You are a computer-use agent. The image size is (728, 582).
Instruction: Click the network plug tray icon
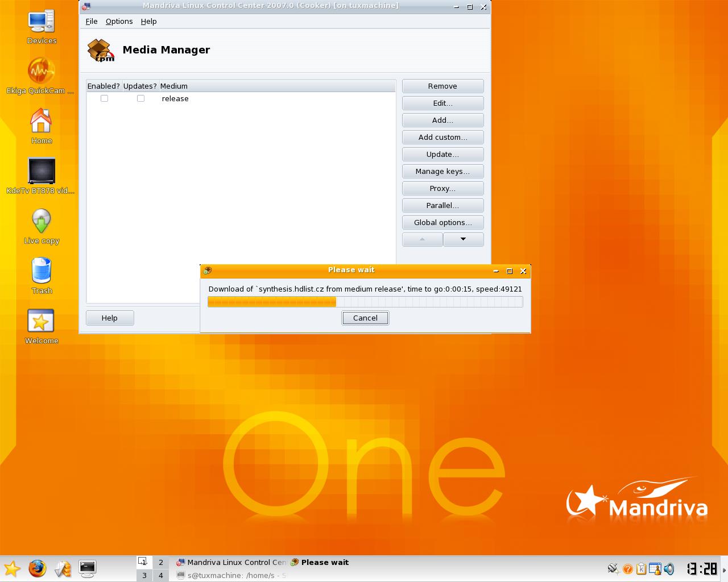pos(613,568)
